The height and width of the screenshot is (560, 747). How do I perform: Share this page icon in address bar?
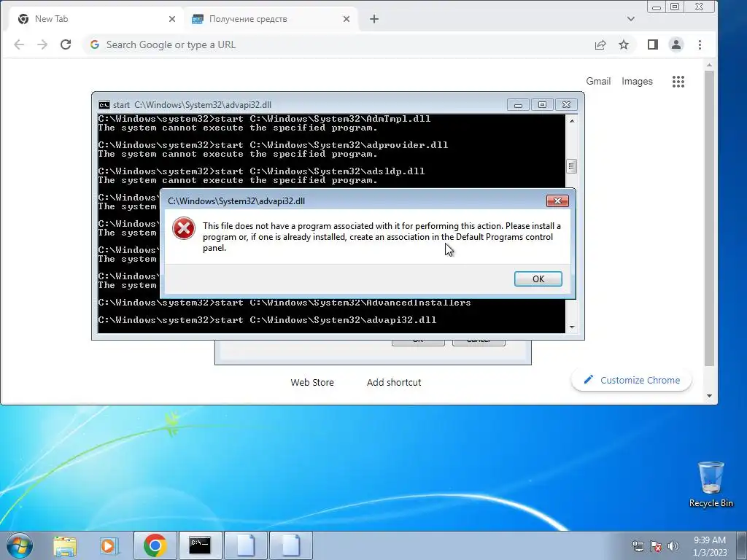(x=600, y=44)
